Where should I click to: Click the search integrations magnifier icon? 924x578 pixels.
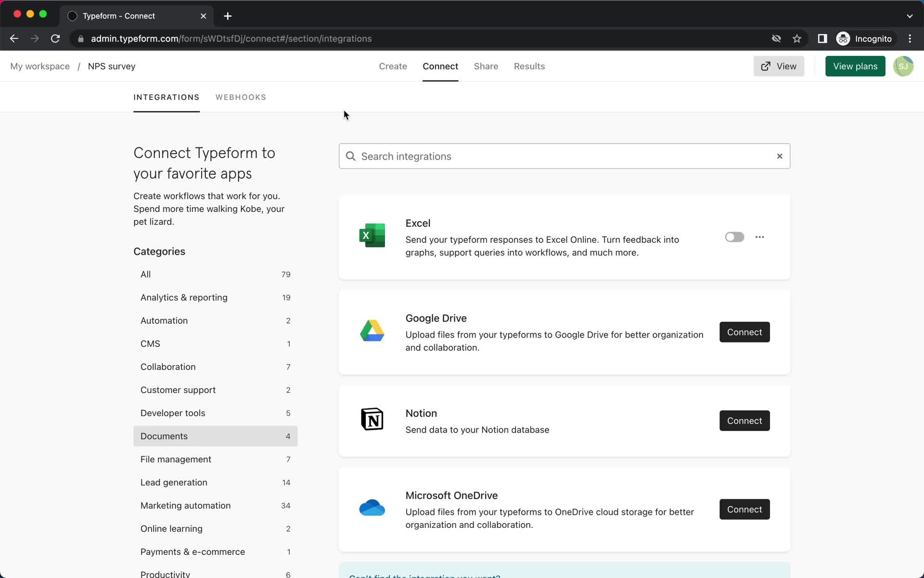[351, 156]
